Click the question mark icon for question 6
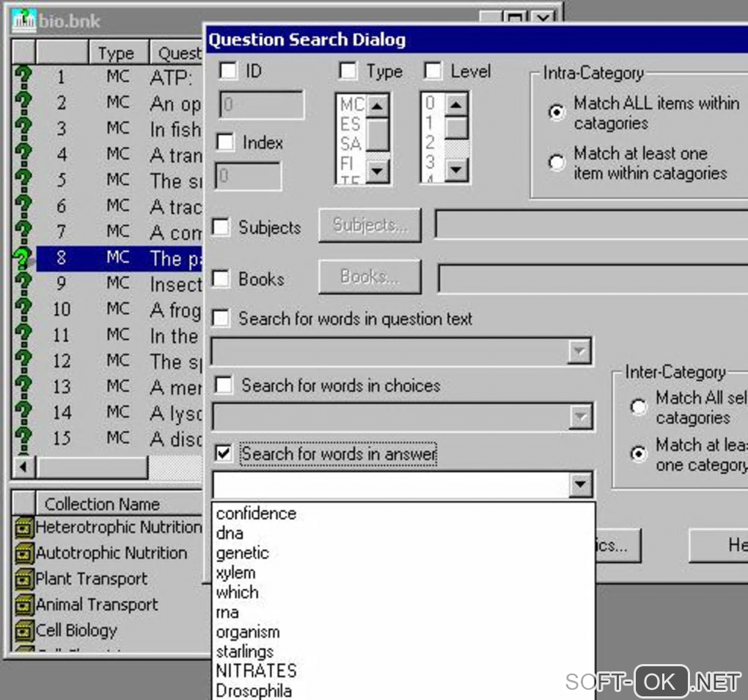 (x=23, y=205)
